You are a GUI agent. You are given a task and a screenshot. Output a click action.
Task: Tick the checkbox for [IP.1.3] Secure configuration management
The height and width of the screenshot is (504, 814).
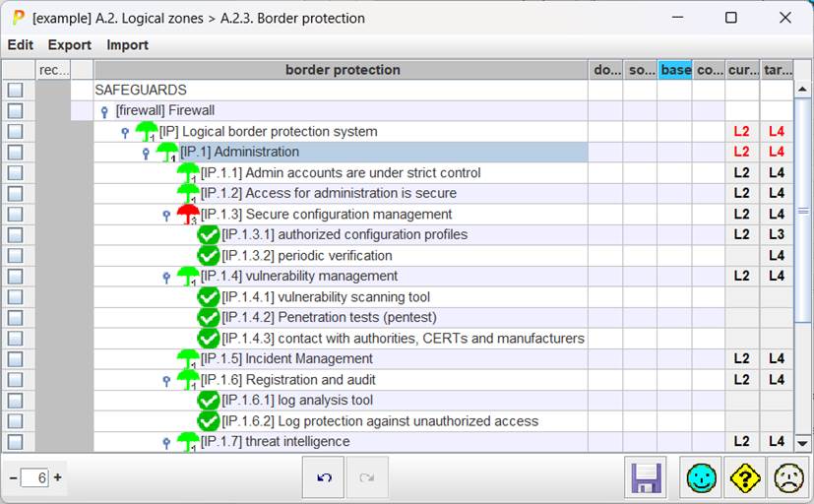click(16, 214)
